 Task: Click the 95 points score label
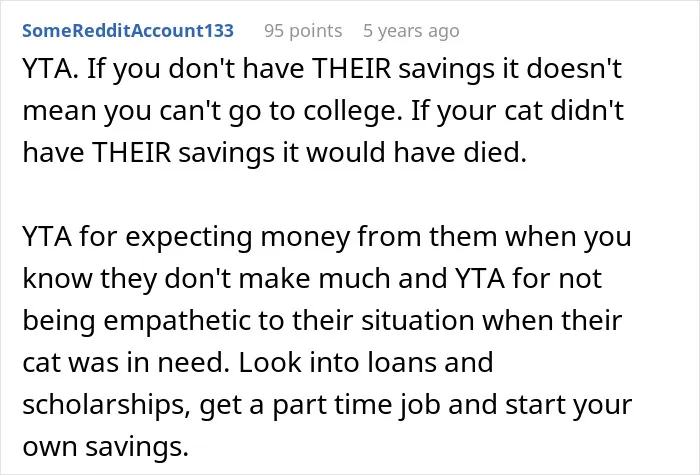[303, 31]
